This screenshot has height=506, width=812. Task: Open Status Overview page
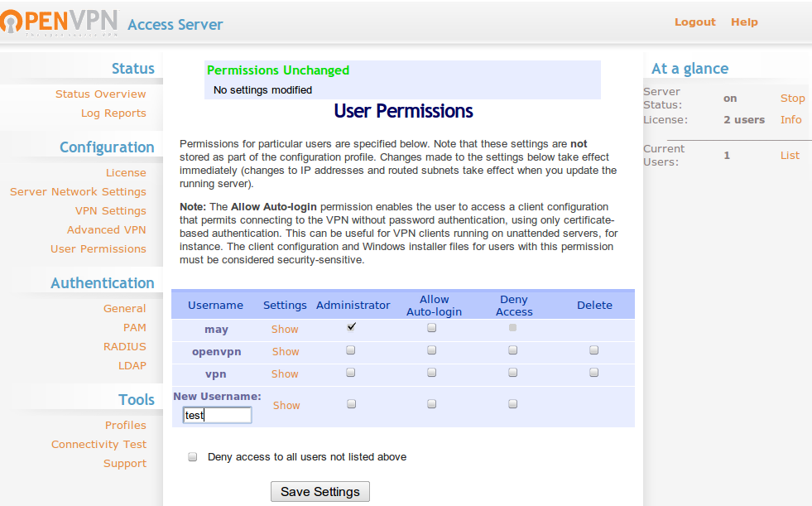(x=100, y=94)
